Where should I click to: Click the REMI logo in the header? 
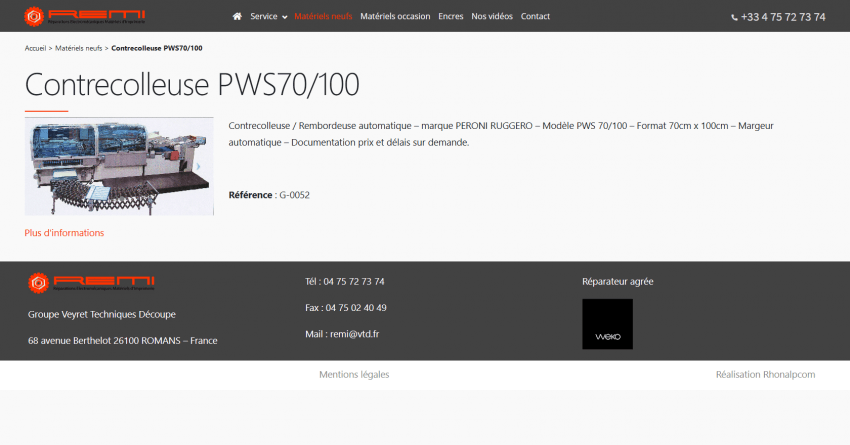pyautogui.click(x=85, y=16)
